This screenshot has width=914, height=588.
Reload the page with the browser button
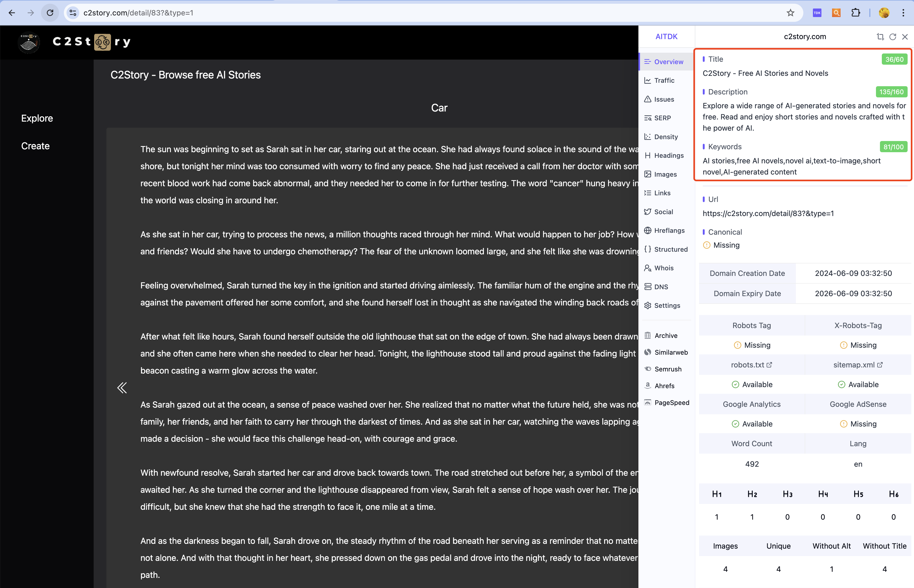pyautogui.click(x=50, y=13)
